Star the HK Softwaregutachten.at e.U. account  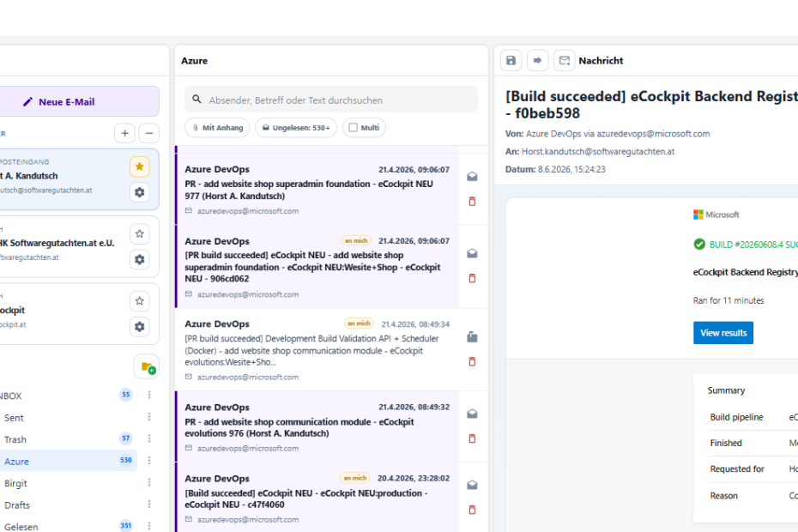140,234
